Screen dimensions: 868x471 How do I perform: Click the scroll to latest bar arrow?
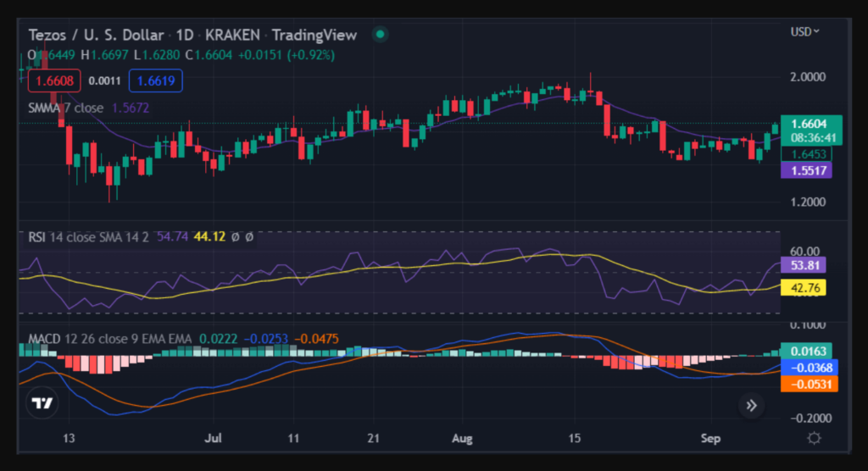tap(750, 406)
